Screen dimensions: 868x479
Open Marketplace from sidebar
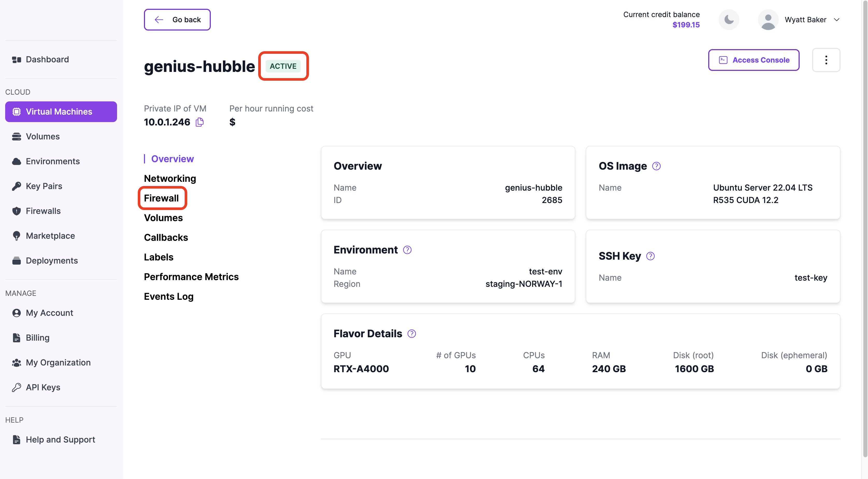tap(50, 236)
